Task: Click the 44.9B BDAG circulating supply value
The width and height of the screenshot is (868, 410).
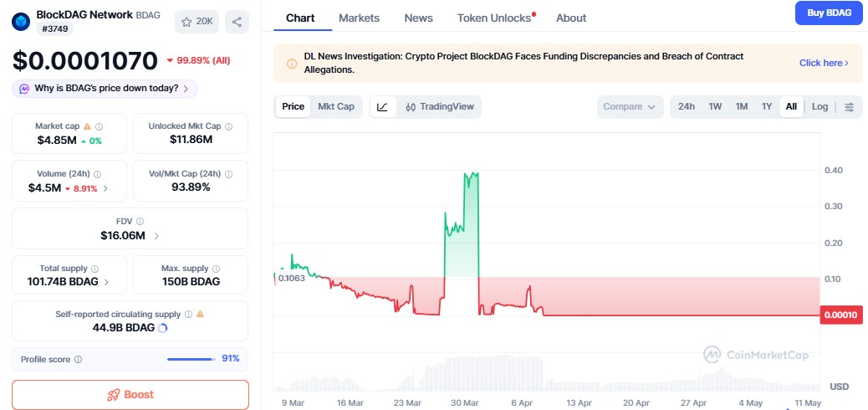Action: (124, 327)
